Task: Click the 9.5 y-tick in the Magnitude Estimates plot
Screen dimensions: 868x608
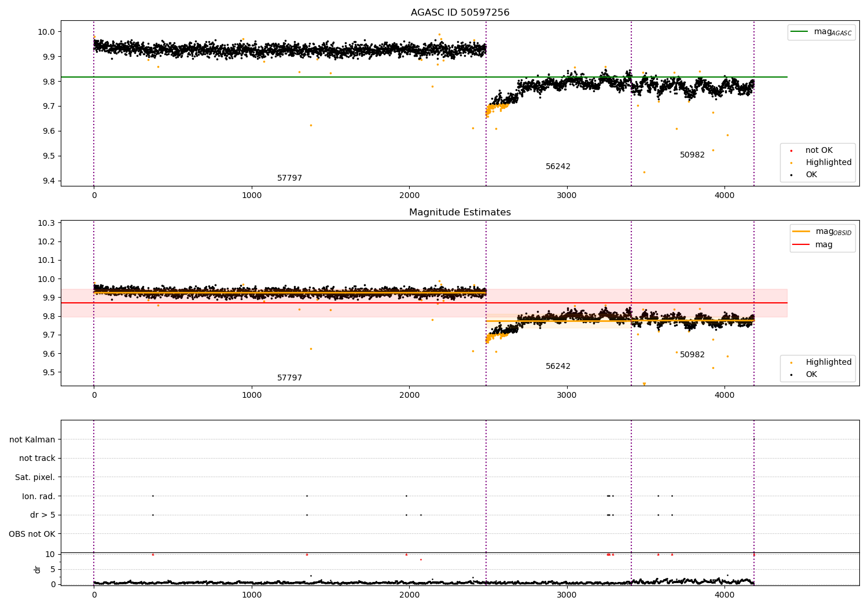Action: [x=50, y=372]
